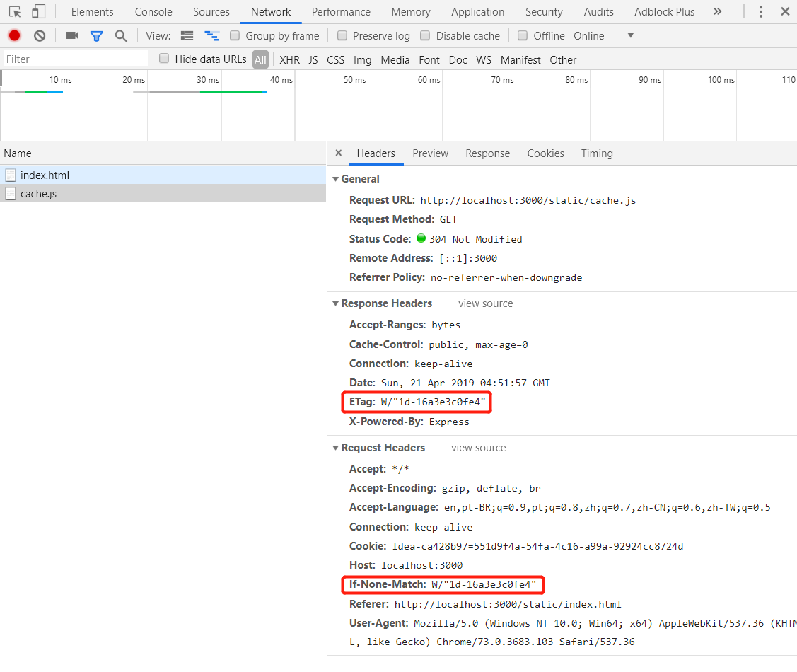Viewport: 797px width, 672px height.
Task: Toggle the device toolbar icon
Action: tap(39, 12)
